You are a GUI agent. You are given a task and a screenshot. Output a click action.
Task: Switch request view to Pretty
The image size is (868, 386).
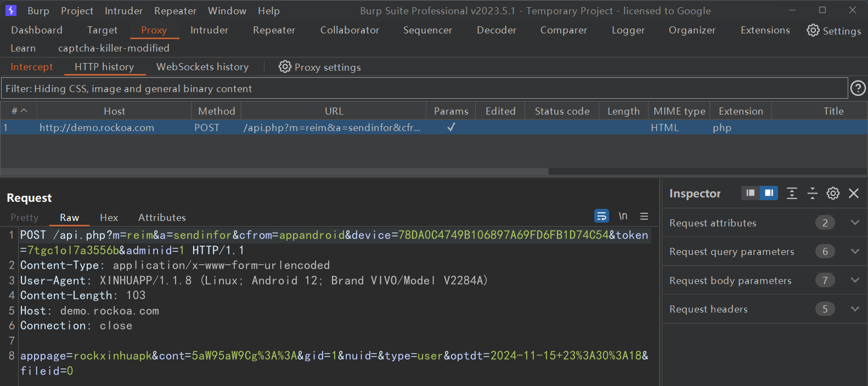point(25,218)
